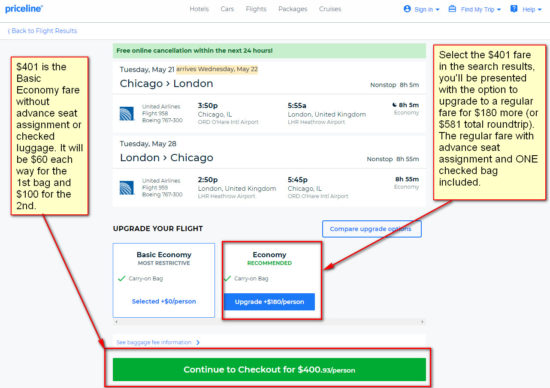Go to the Hotels tab

199,9
